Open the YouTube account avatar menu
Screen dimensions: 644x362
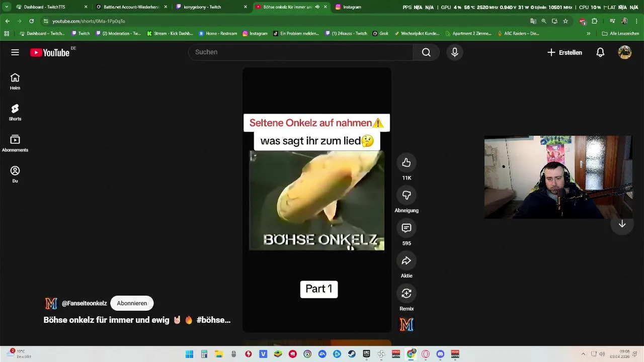point(625,52)
